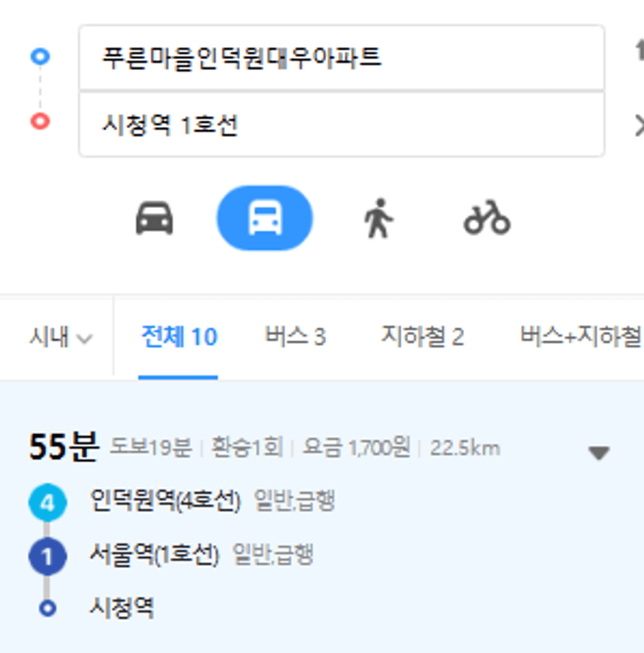
Task: Expand the 55분 route details arrow
Action: click(599, 452)
